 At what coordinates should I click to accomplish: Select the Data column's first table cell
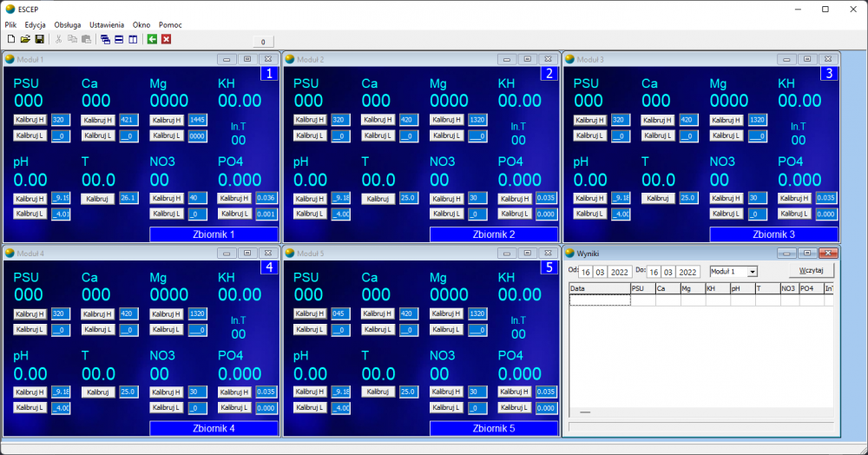(599, 300)
